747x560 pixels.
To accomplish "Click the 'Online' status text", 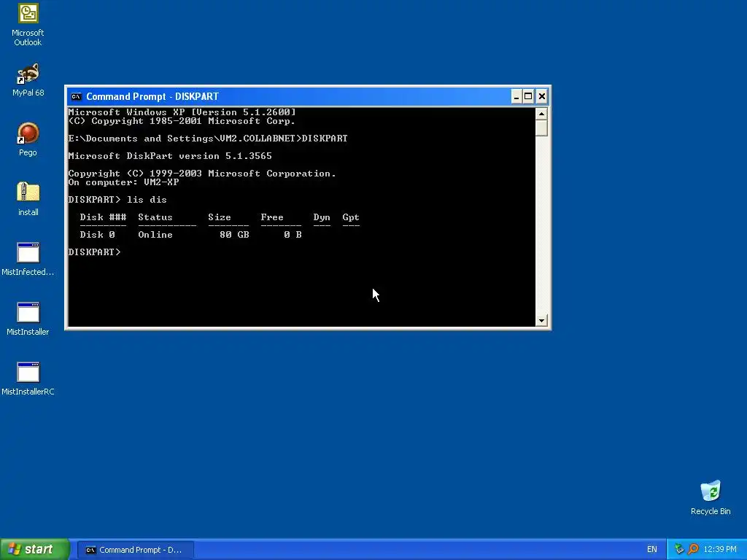I will coord(155,235).
